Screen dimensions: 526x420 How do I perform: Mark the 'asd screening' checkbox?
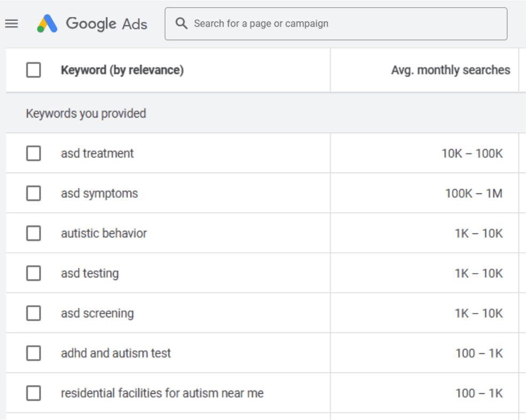(x=34, y=314)
